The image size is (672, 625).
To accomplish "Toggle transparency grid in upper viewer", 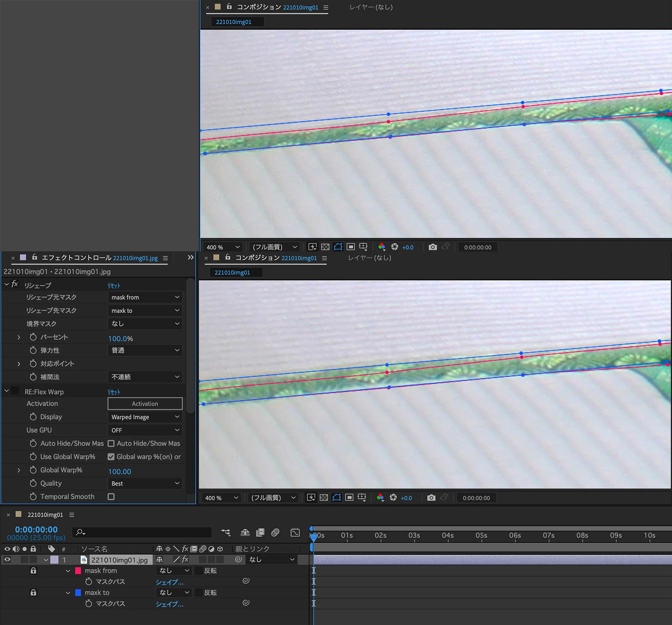I will point(325,247).
